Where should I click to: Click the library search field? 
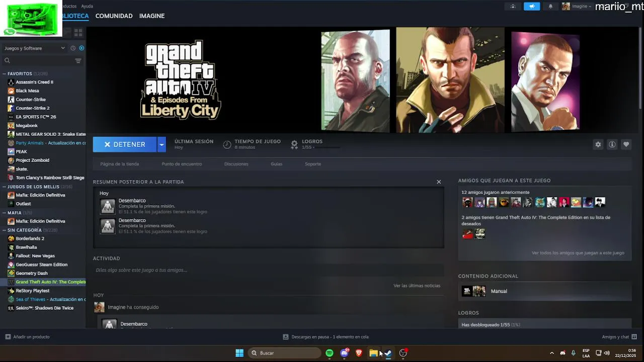pyautogui.click(x=38, y=61)
